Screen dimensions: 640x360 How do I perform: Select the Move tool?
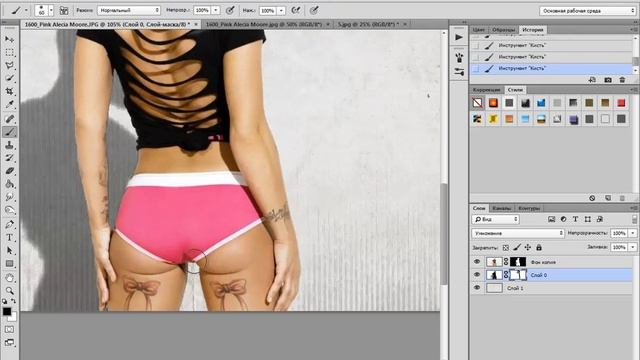(9, 39)
